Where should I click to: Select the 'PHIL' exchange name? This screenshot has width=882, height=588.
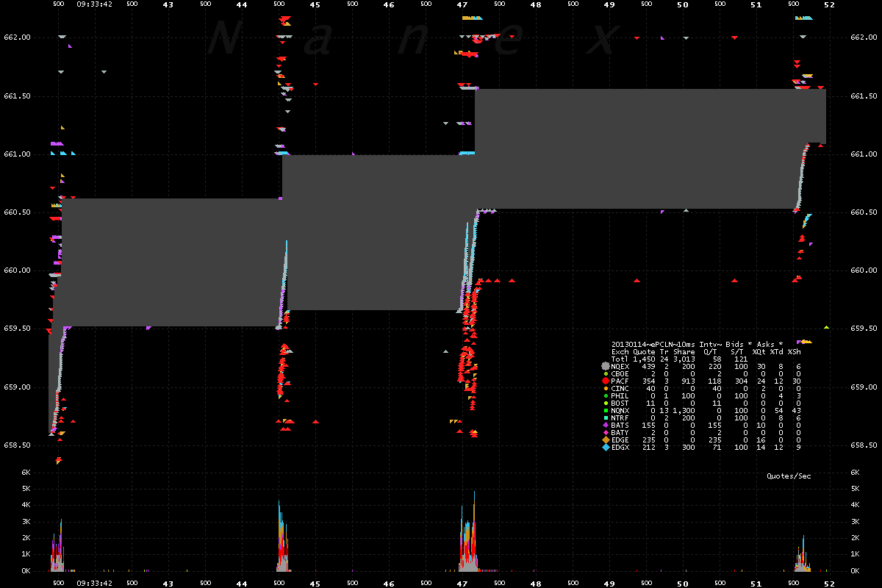620,395
